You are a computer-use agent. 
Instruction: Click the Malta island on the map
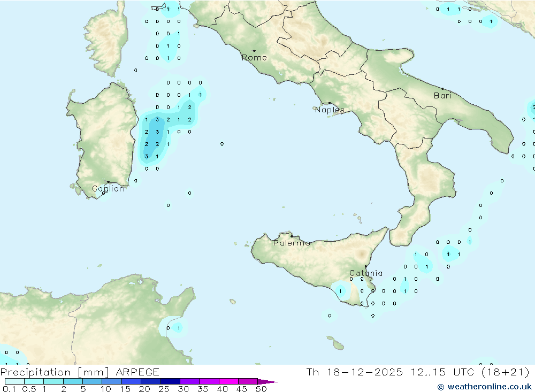(338, 344)
